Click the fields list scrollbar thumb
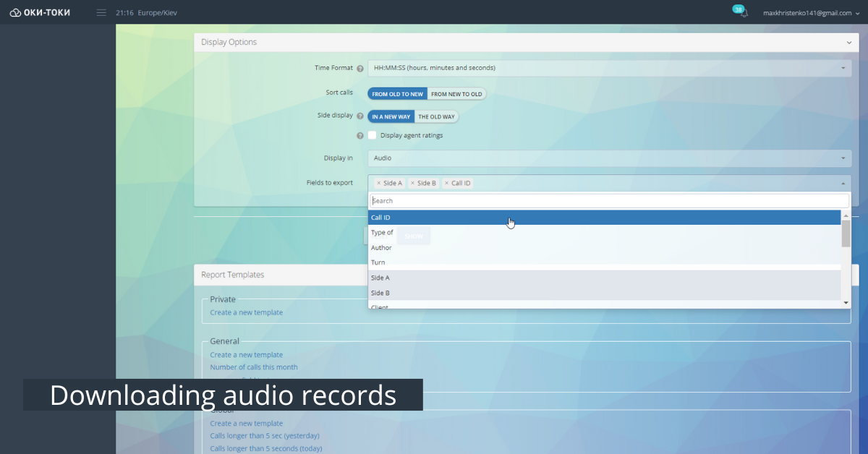 pos(846,233)
